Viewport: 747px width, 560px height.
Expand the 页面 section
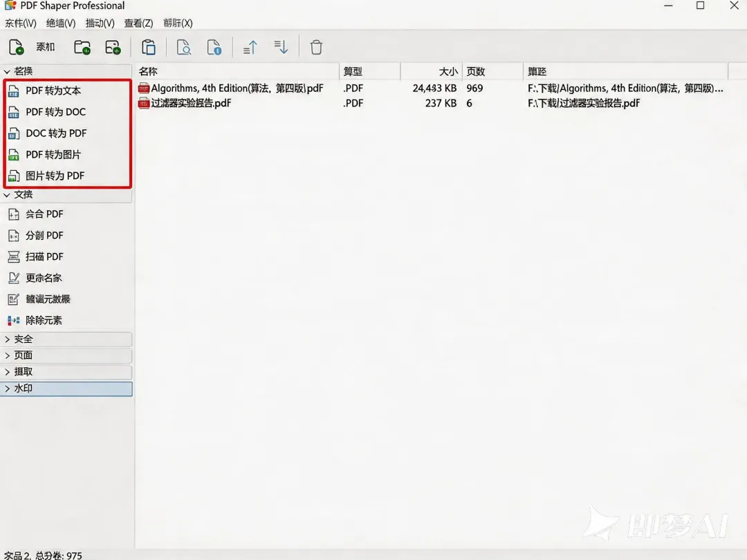[x=66, y=355]
